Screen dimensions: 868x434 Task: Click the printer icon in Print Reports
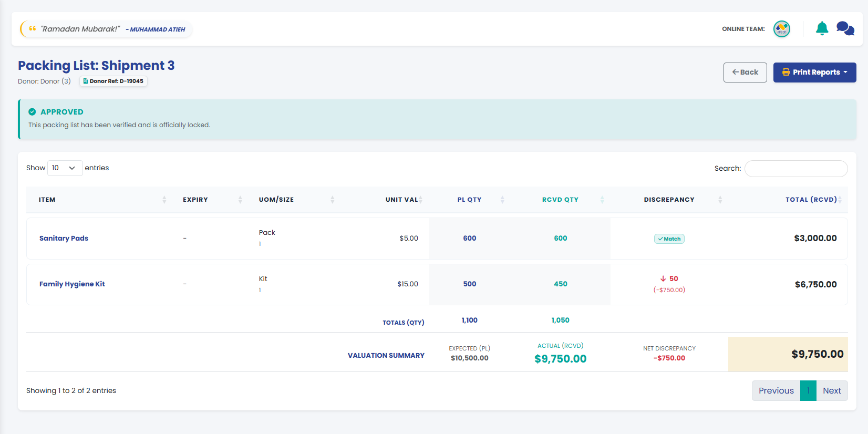(x=786, y=72)
